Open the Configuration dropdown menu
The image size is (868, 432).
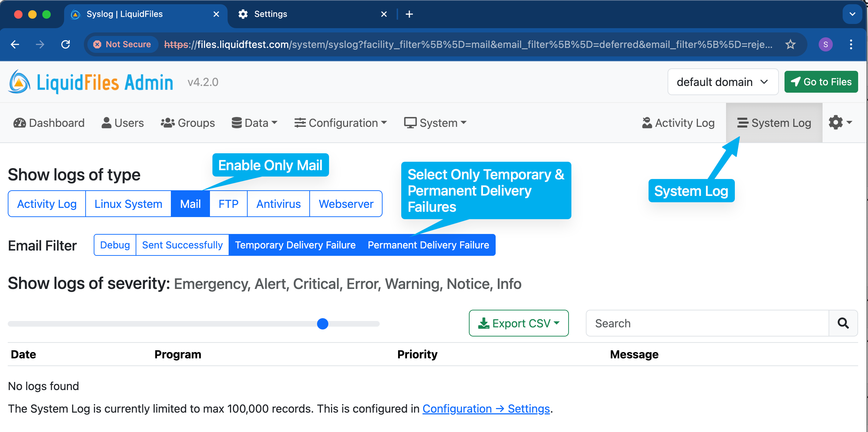[x=340, y=123]
